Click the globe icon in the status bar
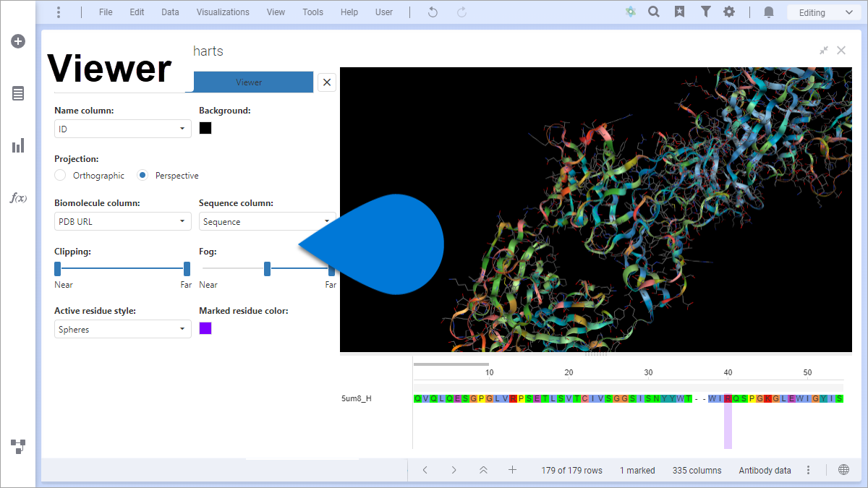Viewport: 868px width, 488px height. 843,469
